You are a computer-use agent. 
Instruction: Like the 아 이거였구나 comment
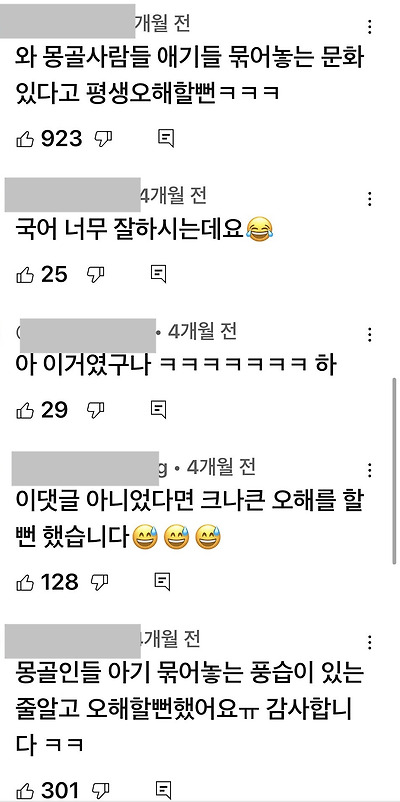pos(25,410)
